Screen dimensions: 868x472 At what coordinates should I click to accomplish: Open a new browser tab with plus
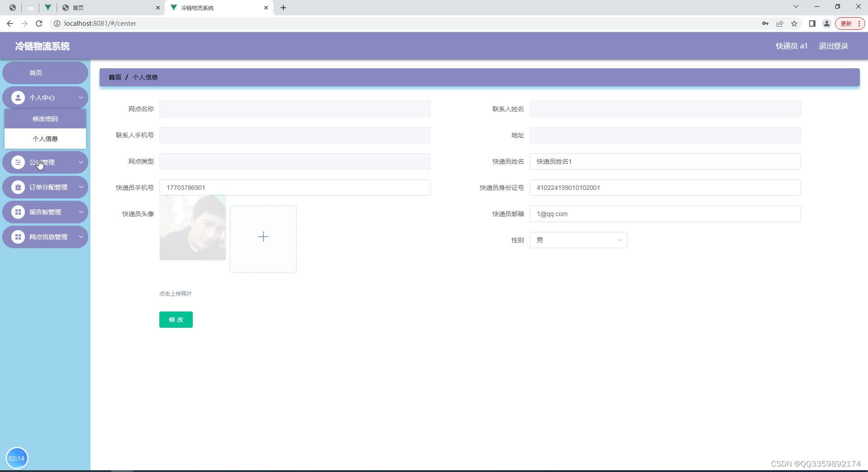coord(283,8)
